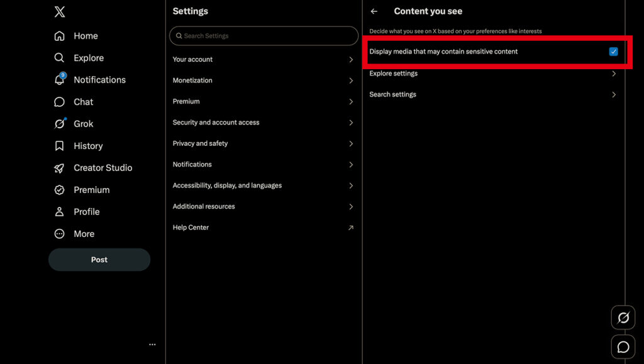Open Notifications via the bell icon
Screen dimensions: 644x364
(60, 80)
